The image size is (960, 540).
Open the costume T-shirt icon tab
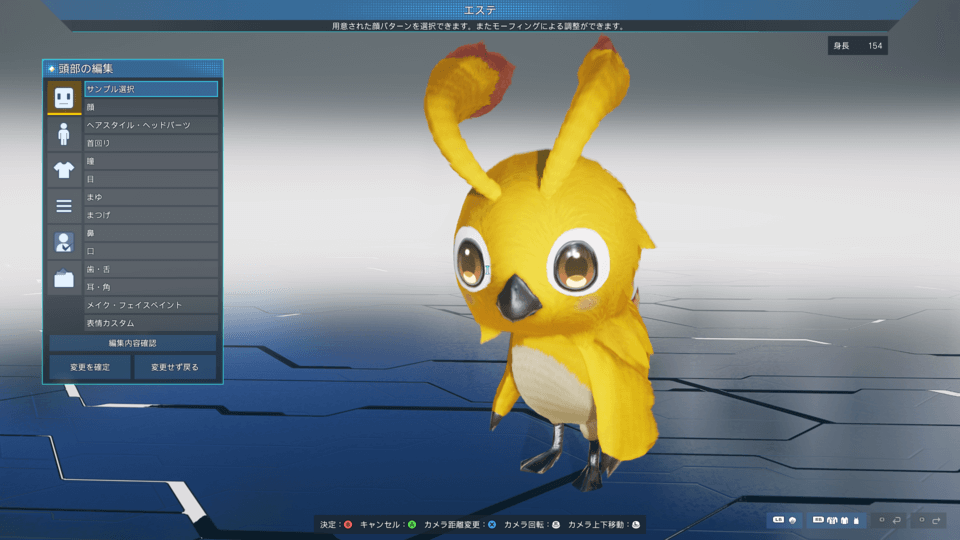pyautogui.click(x=64, y=170)
